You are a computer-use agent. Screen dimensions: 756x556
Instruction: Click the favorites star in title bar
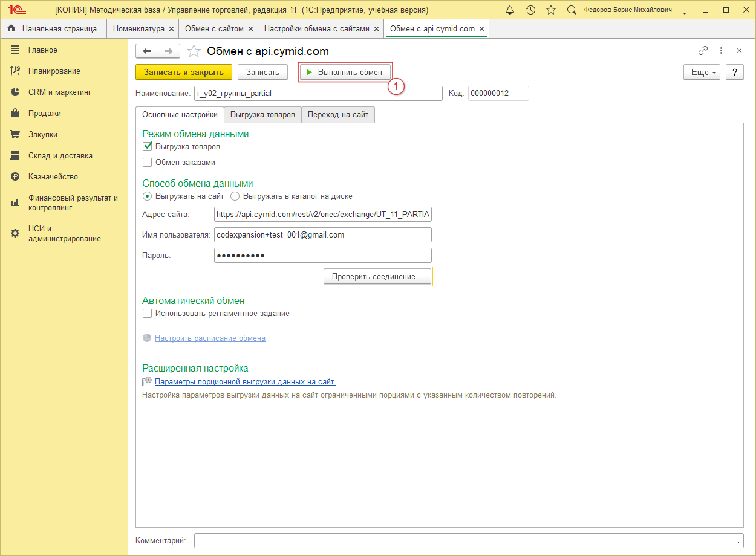550,10
